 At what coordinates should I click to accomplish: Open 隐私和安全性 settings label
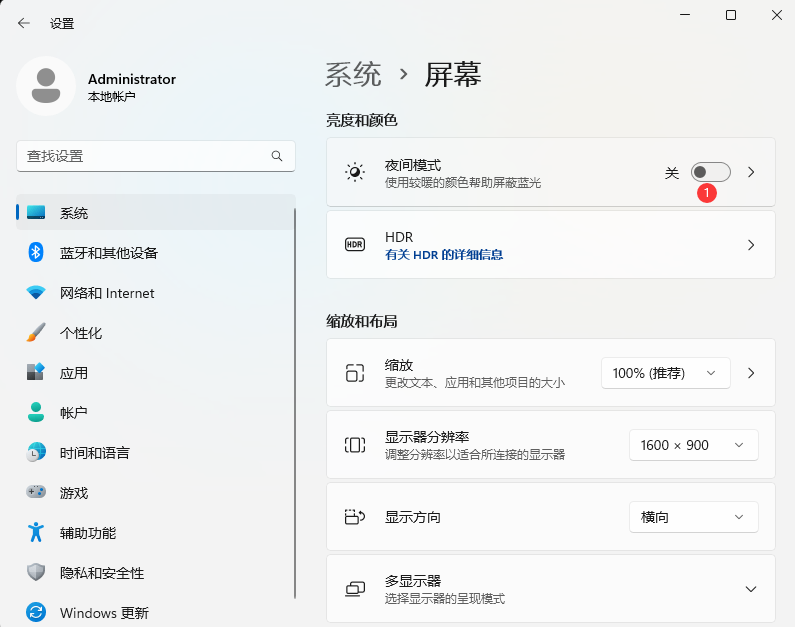coord(102,573)
